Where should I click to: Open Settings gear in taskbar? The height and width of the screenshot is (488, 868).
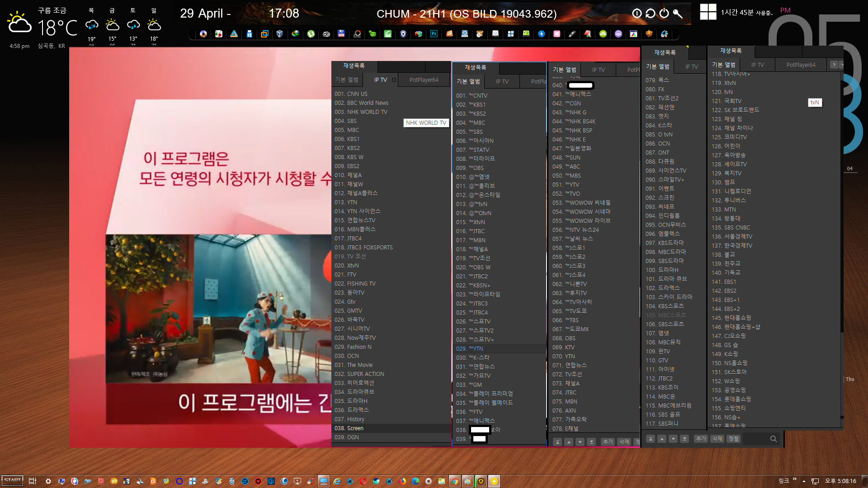[x=48, y=482]
